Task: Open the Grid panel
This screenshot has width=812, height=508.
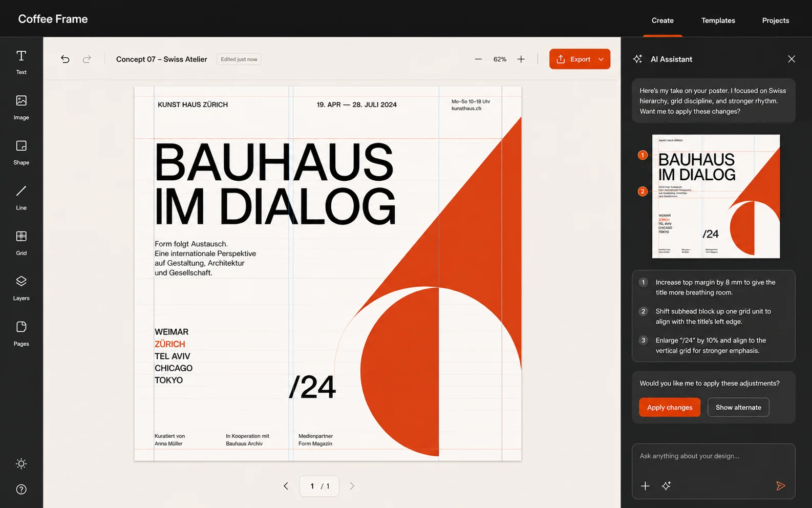Action: pyautogui.click(x=21, y=243)
